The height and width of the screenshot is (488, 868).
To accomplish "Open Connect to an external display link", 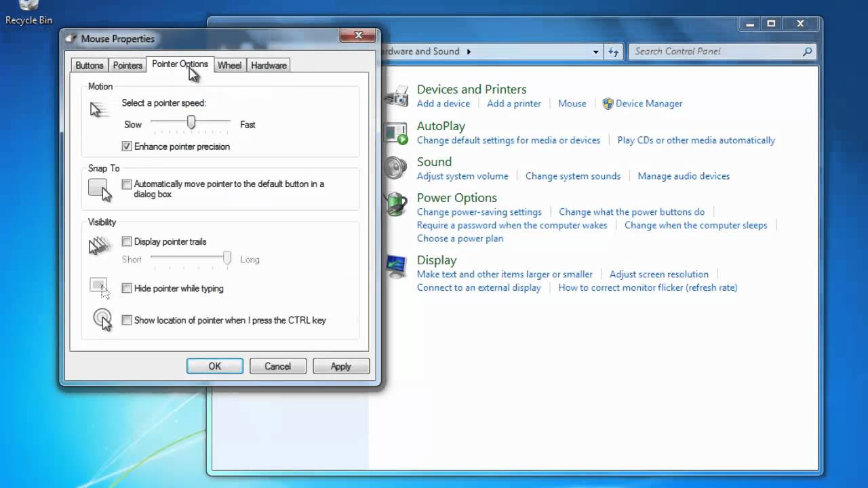I will click(x=479, y=288).
